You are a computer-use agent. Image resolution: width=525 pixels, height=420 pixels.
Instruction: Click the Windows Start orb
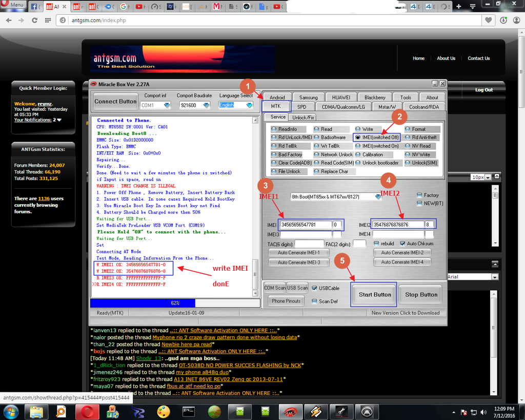[x=11, y=411]
